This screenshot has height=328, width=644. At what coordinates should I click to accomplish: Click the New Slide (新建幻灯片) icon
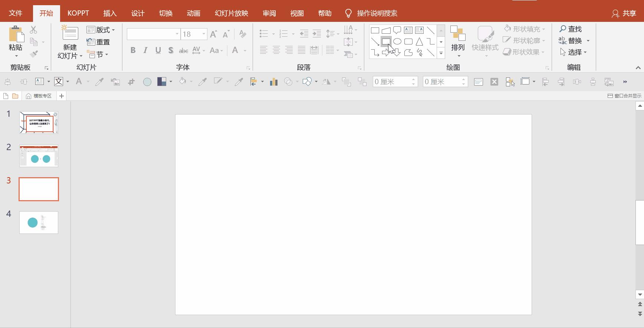[70, 33]
